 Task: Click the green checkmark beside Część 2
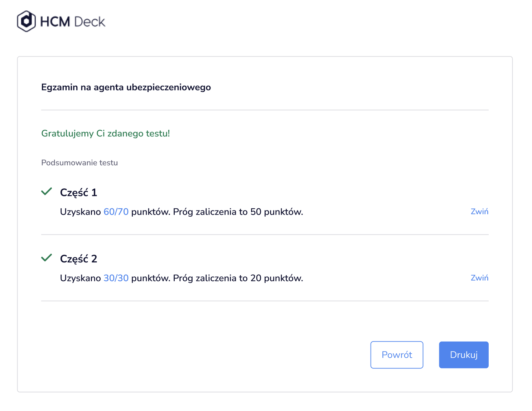(47, 258)
